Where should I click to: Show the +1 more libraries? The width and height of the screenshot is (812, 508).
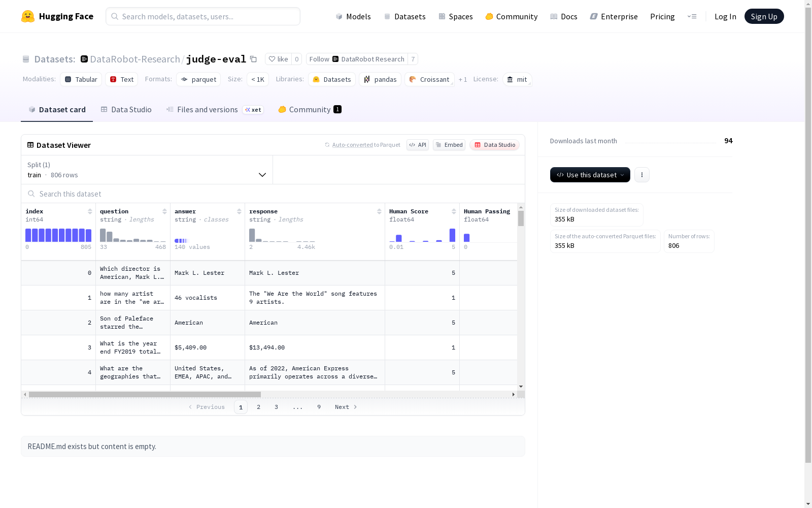(x=463, y=79)
